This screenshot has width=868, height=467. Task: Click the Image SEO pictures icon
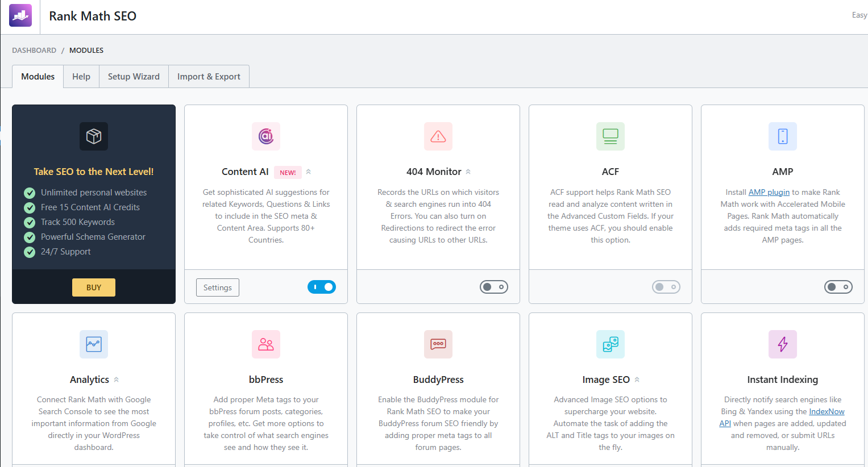610,344
